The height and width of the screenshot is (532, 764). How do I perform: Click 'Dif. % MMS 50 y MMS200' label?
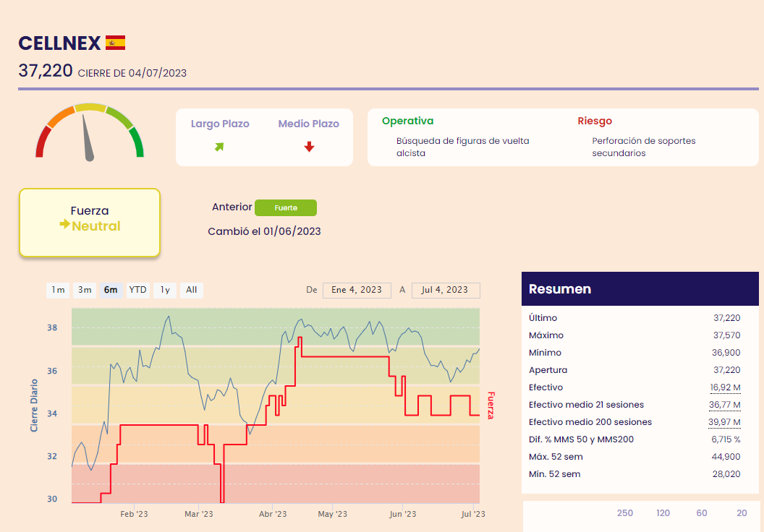581,439
